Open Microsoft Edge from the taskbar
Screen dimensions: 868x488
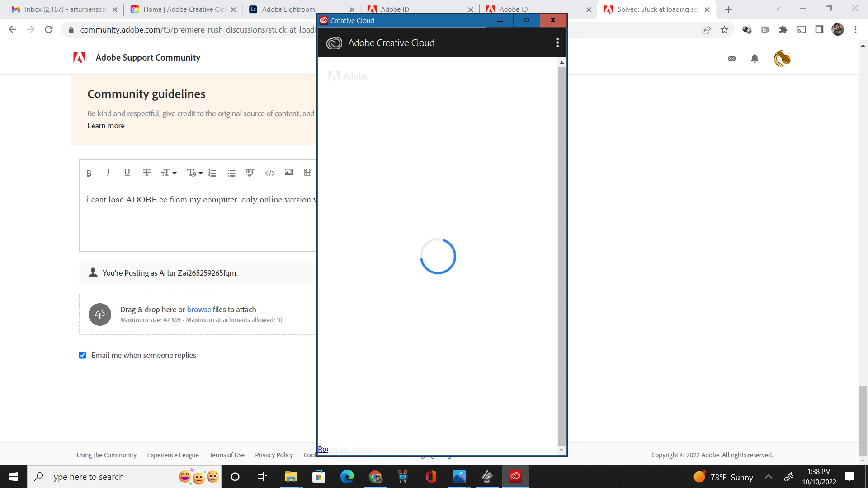coord(347,477)
